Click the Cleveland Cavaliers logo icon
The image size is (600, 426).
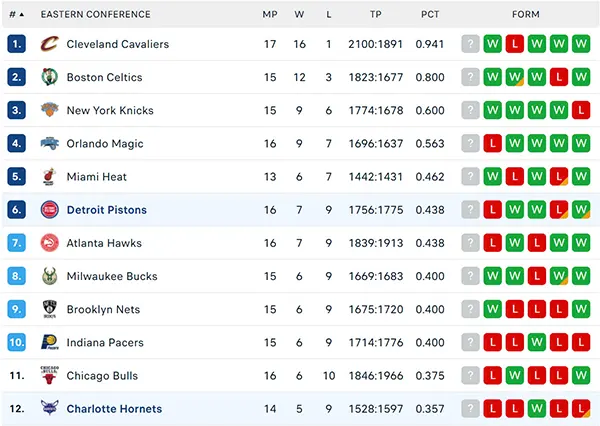[x=50, y=44]
